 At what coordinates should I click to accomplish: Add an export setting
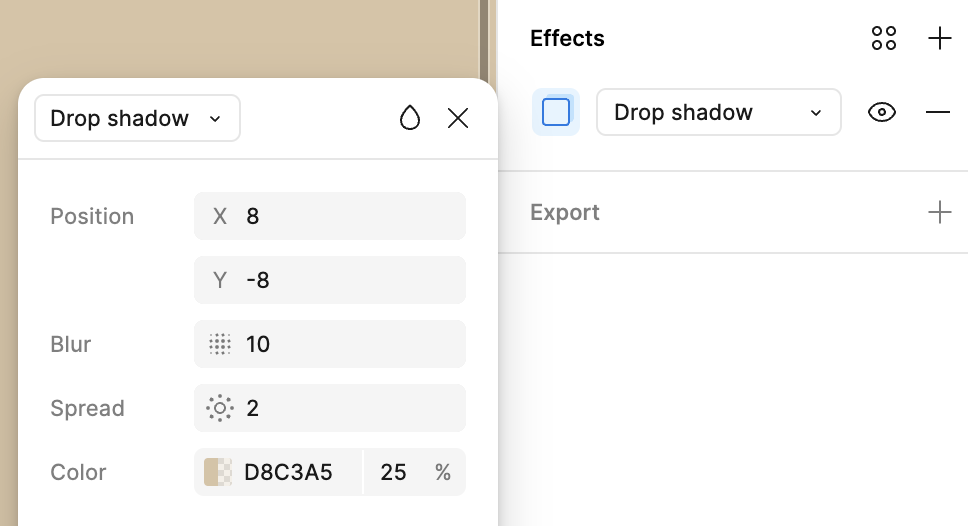tap(940, 212)
